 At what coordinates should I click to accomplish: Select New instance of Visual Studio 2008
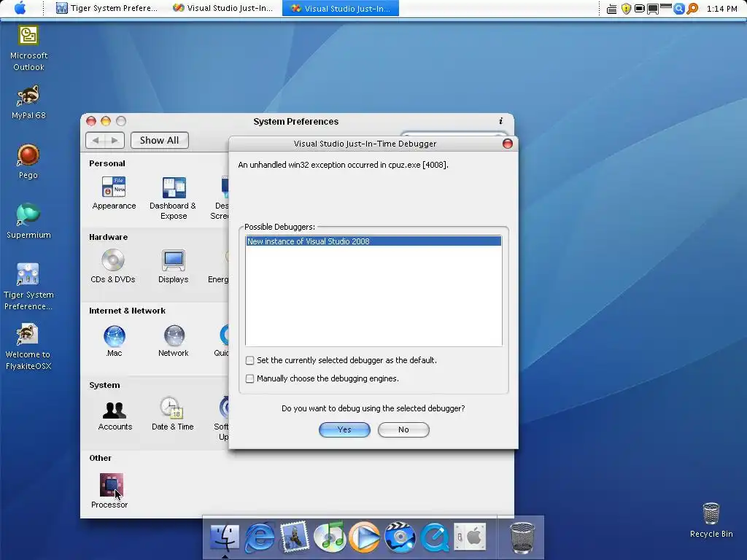coord(373,241)
